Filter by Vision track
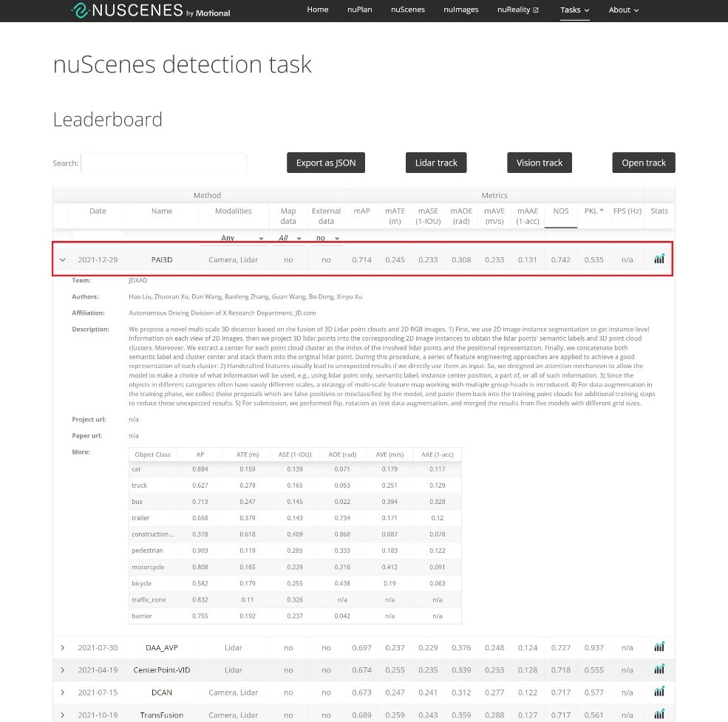This screenshot has width=728, height=722. [x=539, y=163]
